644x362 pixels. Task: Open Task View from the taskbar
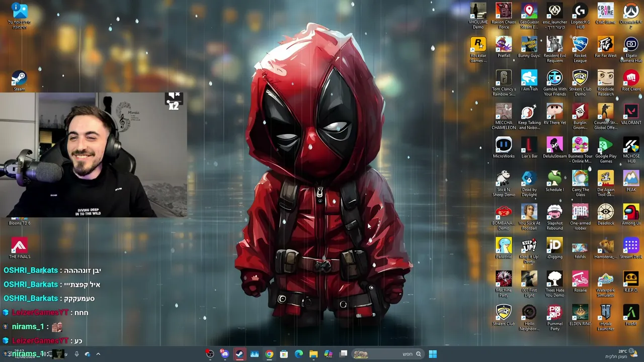click(344, 354)
